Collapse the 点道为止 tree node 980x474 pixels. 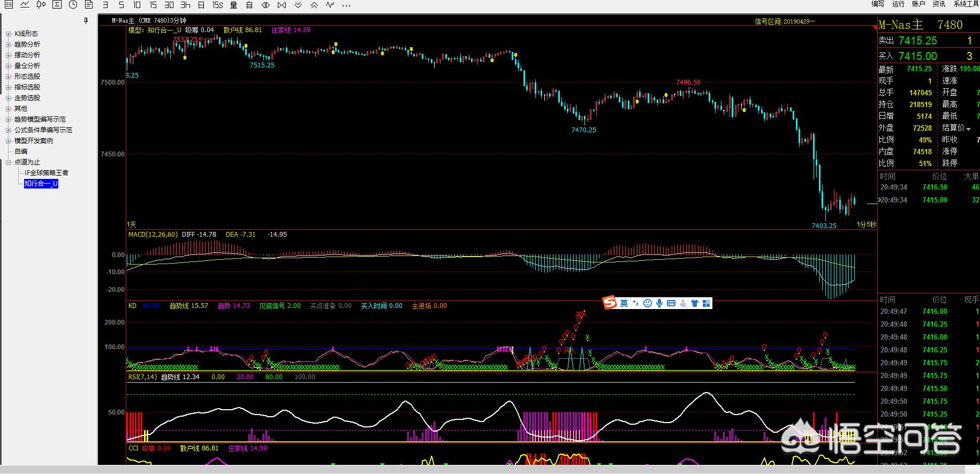point(9,162)
